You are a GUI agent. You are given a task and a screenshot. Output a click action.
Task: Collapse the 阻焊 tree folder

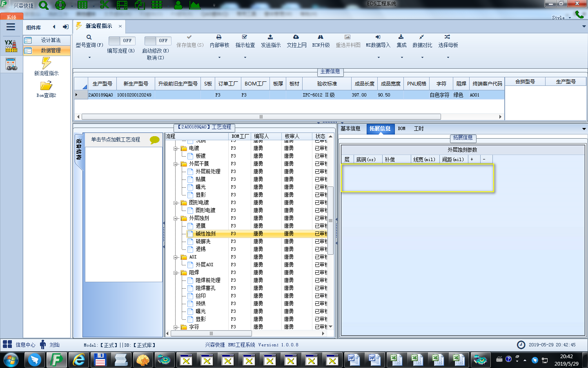click(x=175, y=273)
